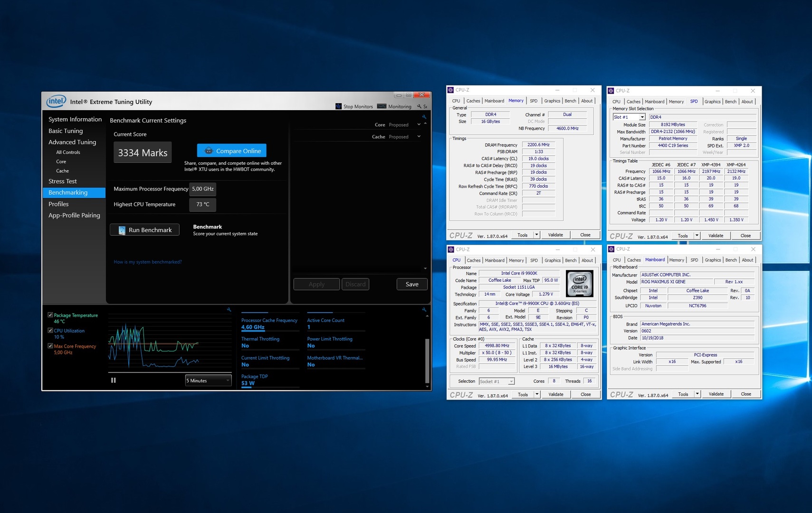Click Apply button in XTU
This screenshot has width=812, height=513.
316,284
